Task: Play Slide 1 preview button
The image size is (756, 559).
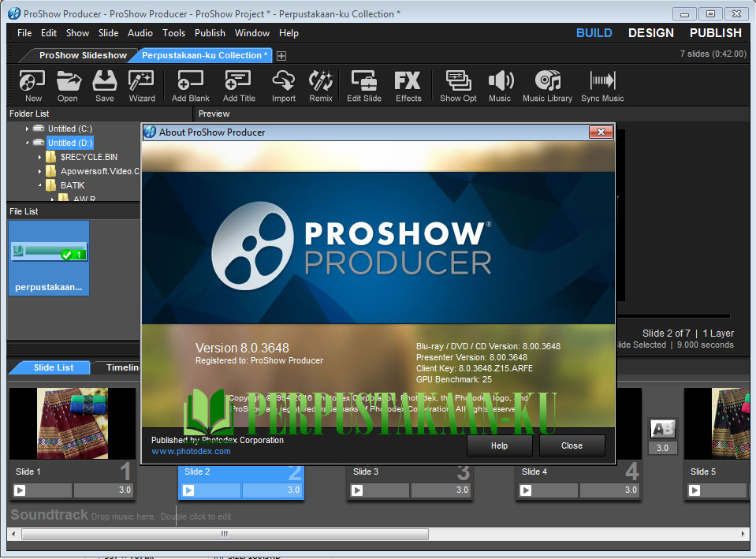Action: (20, 490)
